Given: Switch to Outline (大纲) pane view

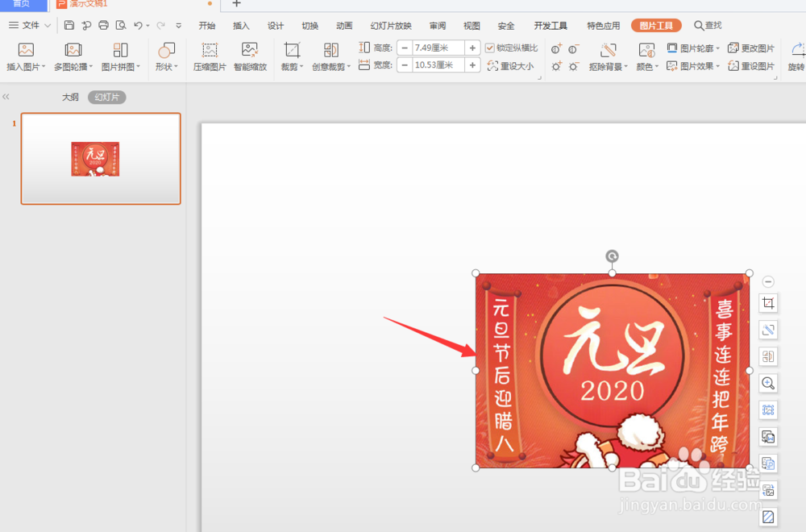Looking at the screenshot, I should pos(70,98).
